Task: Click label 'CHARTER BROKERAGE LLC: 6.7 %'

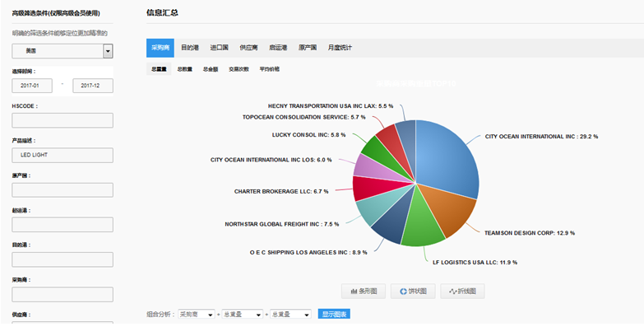Action: pos(281,192)
